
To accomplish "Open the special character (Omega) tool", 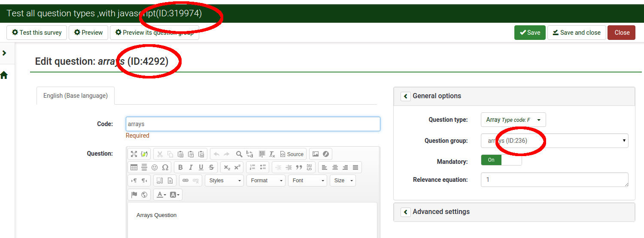I will point(165,167).
